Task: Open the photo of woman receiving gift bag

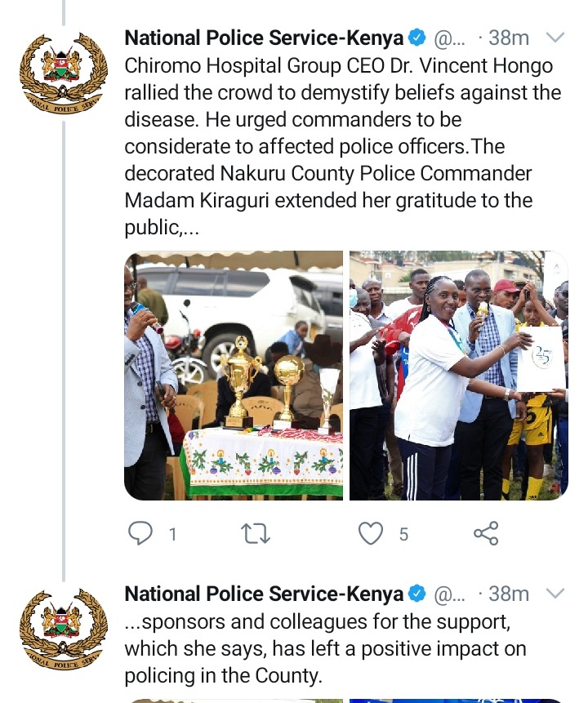Action: [459, 376]
